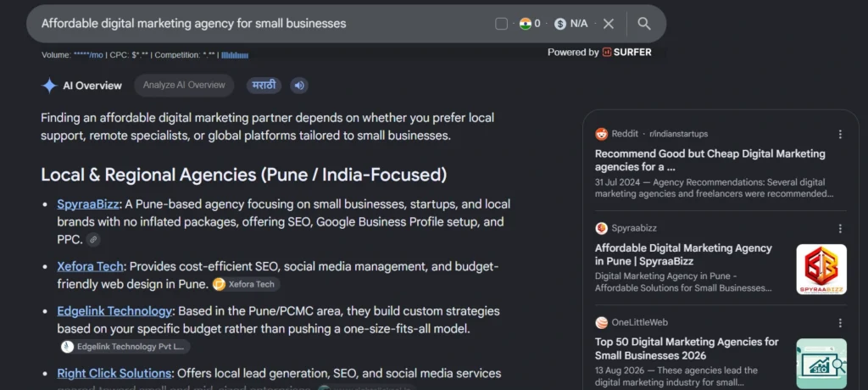
Task: Play the AI Overview audio speaker icon
Action: tap(299, 86)
